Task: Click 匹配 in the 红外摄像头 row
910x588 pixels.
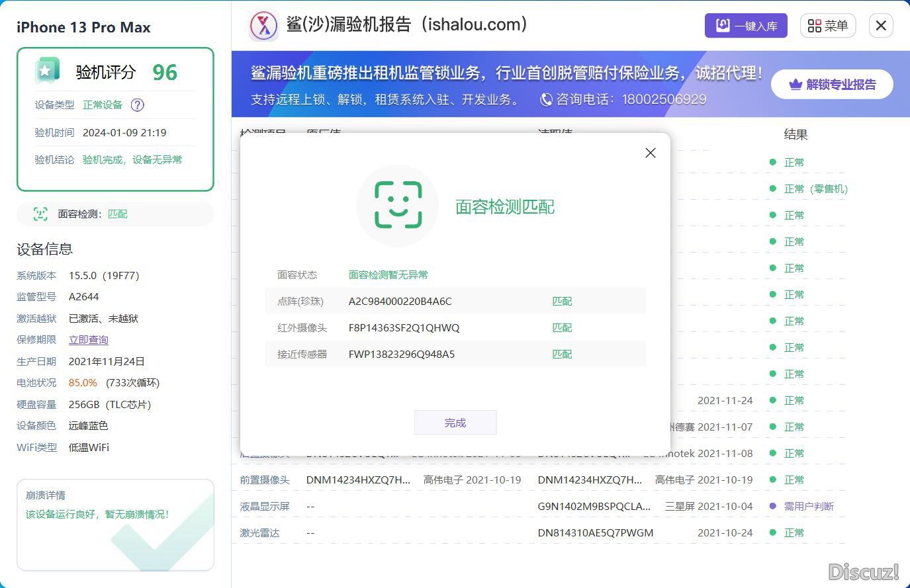Action: [x=562, y=327]
